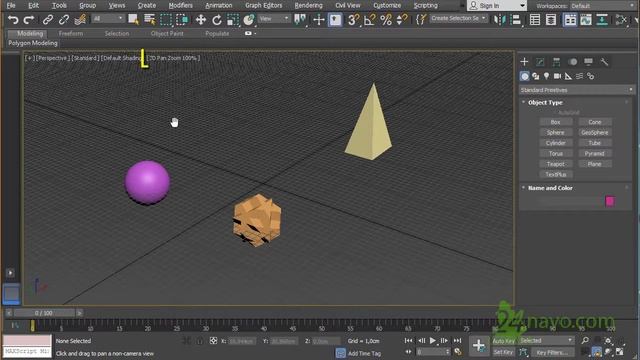
Task: Open the Modifiers menu
Action: point(180,5)
